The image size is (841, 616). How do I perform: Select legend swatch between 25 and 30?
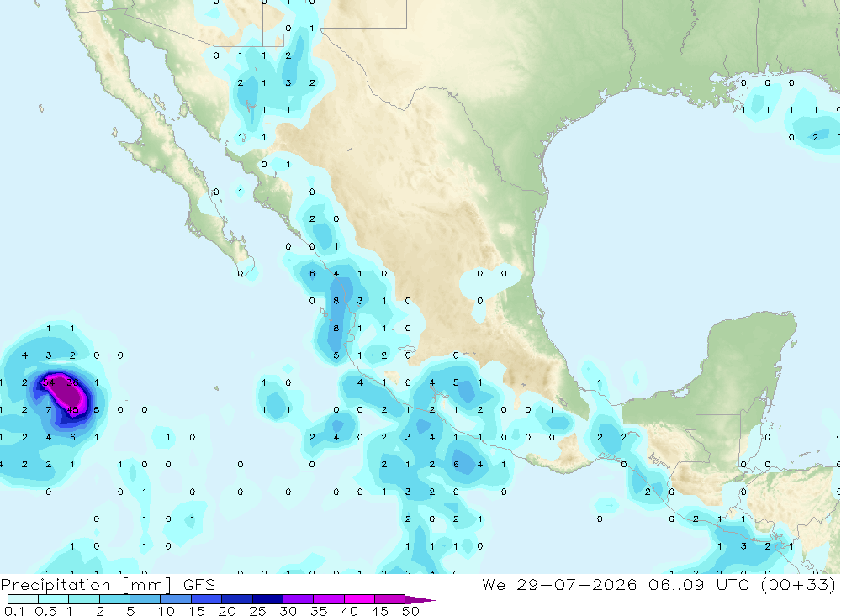[x=267, y=599]
